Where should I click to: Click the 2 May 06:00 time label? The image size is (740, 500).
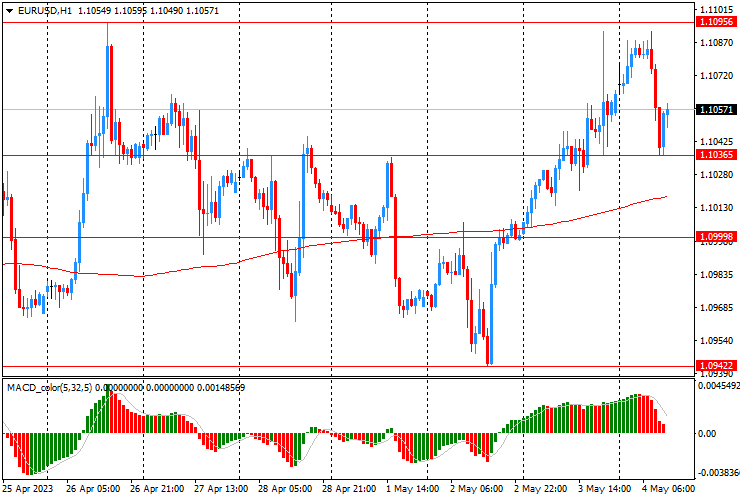(x=477, y=489)
